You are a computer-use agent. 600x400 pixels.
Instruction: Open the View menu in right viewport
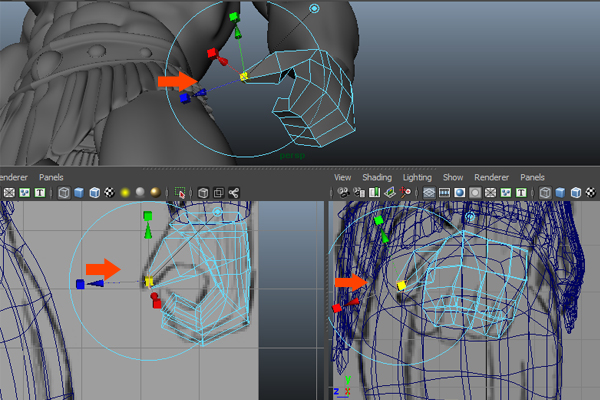[x=342, y=177]
